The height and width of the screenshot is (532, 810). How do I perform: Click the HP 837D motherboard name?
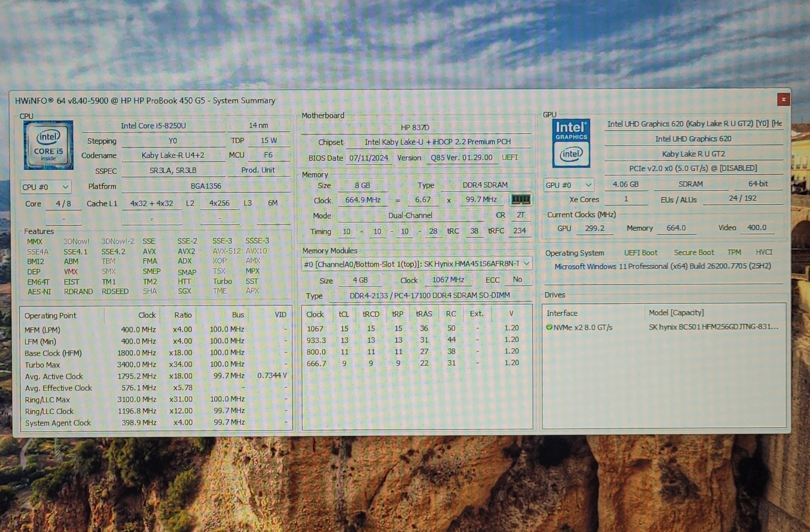[415, 128]
